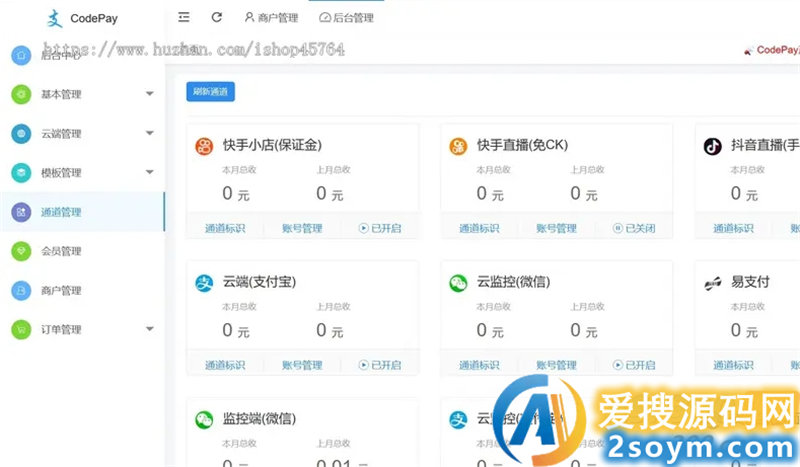Click the 模板管理 sidebar icon
This screenshot has width=800, height=467.
coord(21,173)
